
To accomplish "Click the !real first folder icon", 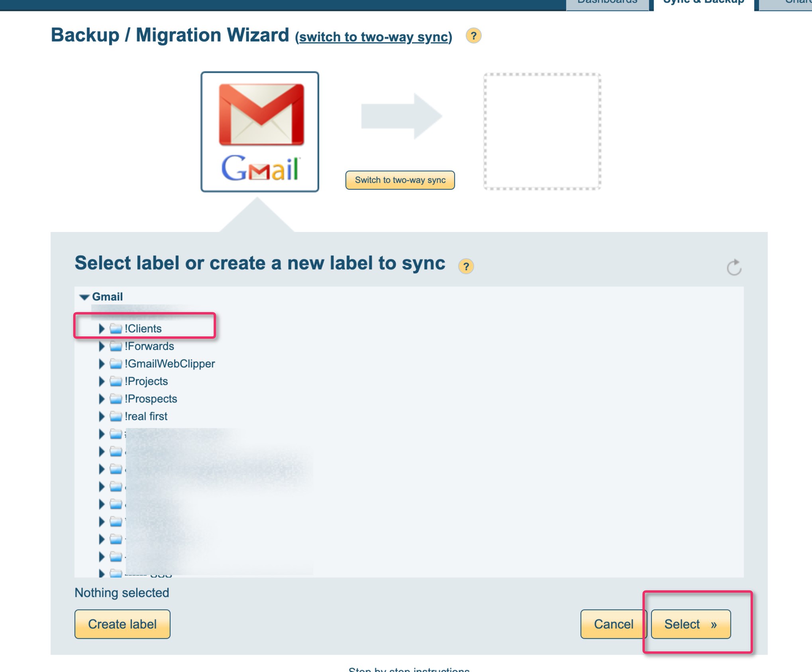I will point(116,416).
